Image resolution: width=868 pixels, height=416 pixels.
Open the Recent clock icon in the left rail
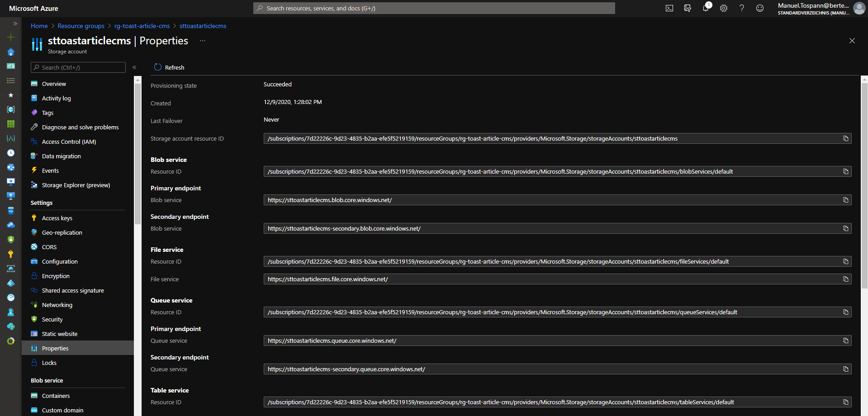11,153
